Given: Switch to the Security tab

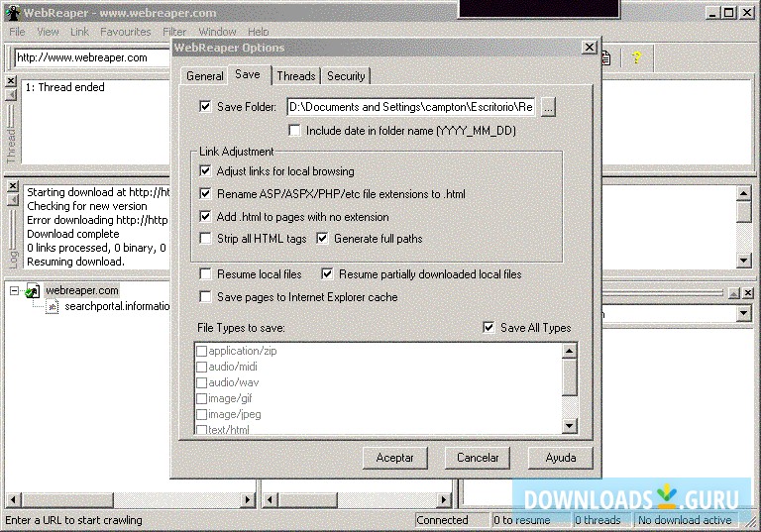Looking at the screenshot, I should point(346,76).
